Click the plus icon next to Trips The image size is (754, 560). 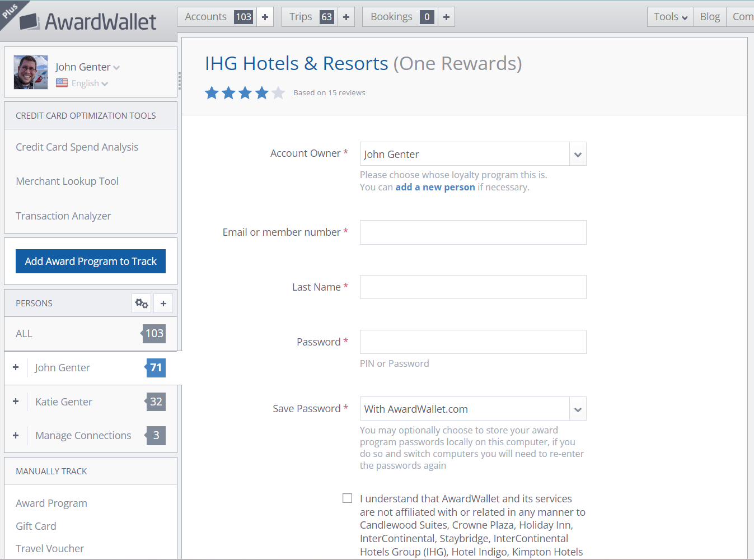point(346,17)
